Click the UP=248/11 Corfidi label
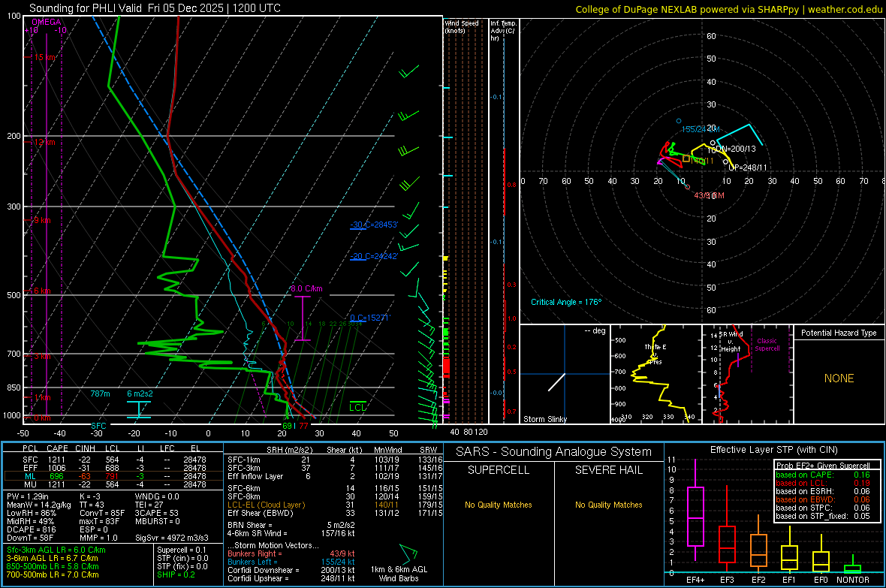The image size is (886, 588). click(x=748, y=167)
